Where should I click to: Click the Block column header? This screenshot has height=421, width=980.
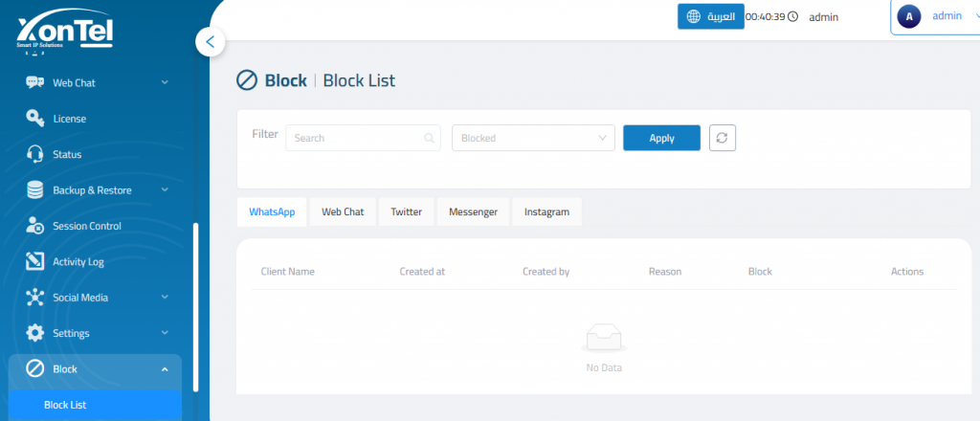[x=760, y=272]
